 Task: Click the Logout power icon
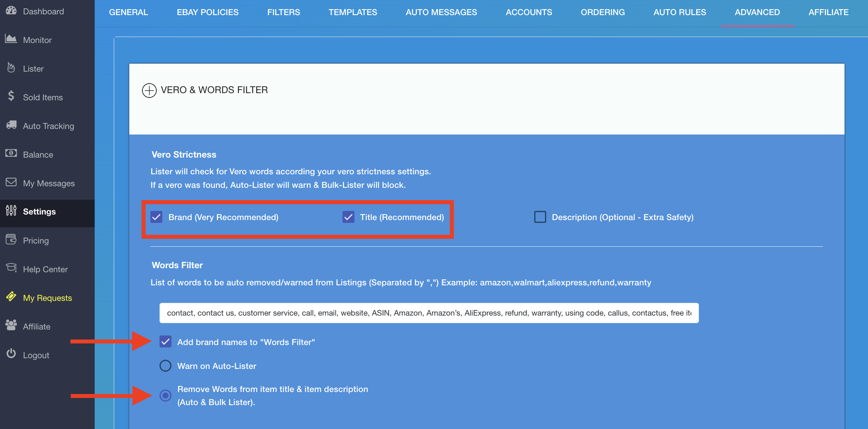pos(11,353)
